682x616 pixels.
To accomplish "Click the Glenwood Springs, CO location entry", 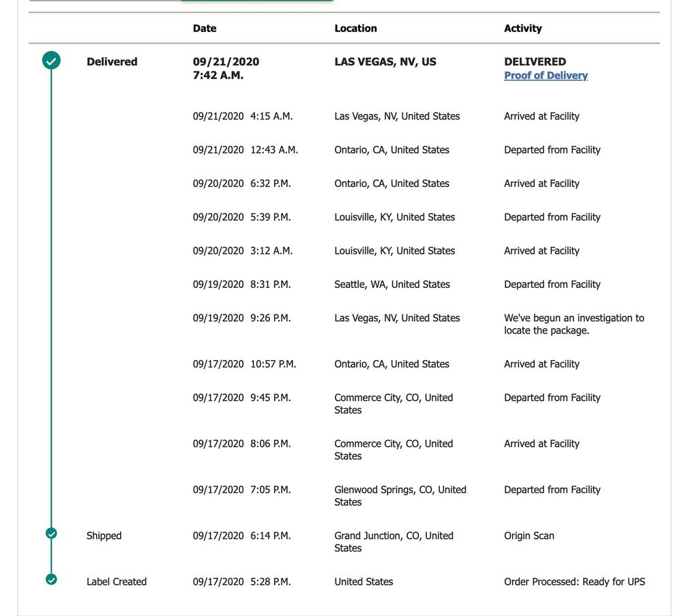I will tap(400, 496).
